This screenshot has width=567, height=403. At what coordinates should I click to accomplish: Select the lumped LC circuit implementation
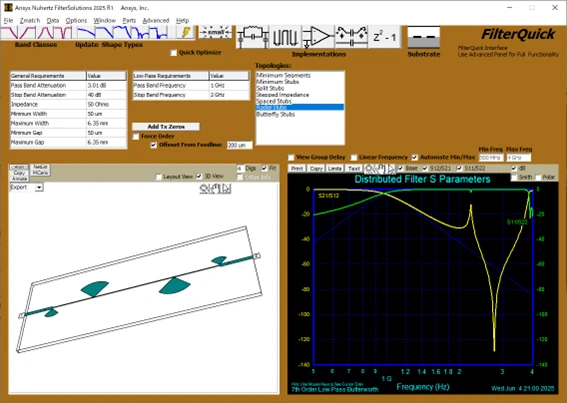pyautogui.click(x=253, y=37)
